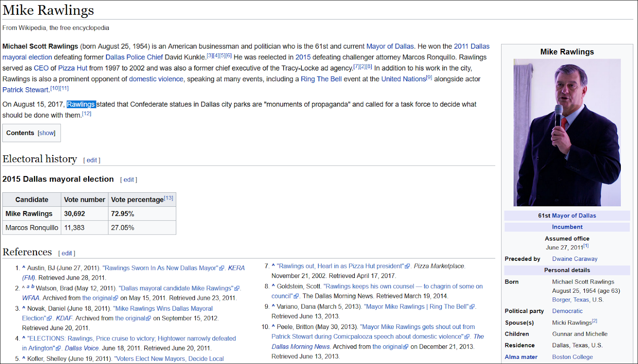Select the "30,692" vote number cell
This screenshot has width=638, height=364.
(85, 213)
